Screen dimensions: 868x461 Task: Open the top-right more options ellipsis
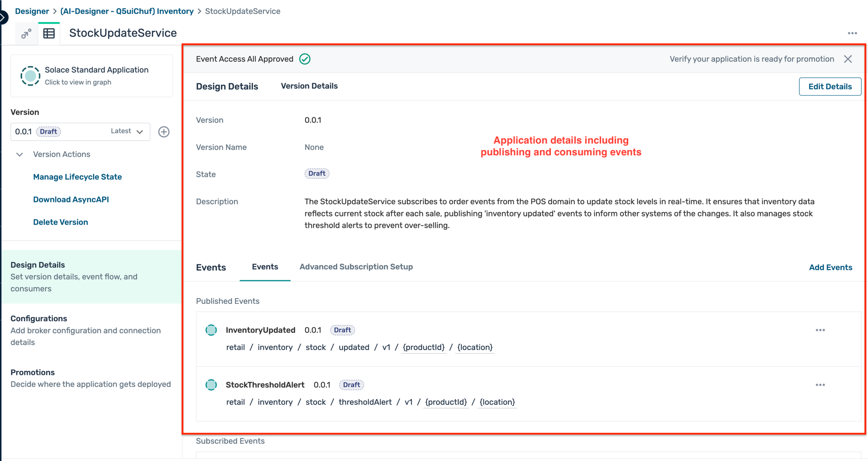[x=852, y=34]
